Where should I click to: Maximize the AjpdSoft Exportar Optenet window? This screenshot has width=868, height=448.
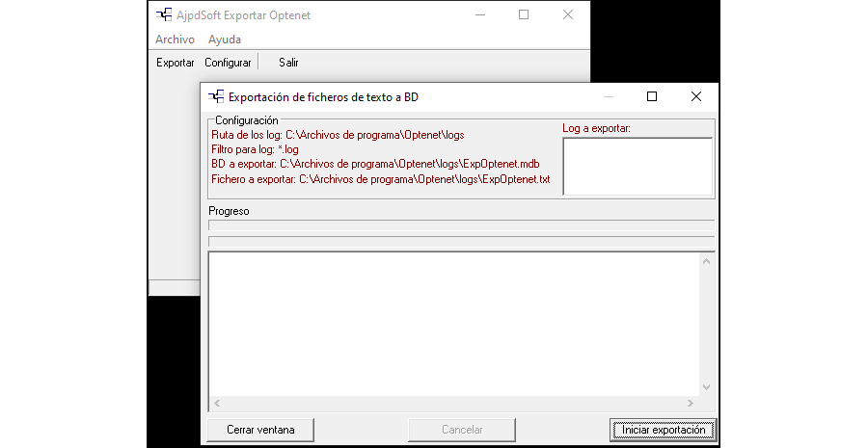(x=524, y=15)
